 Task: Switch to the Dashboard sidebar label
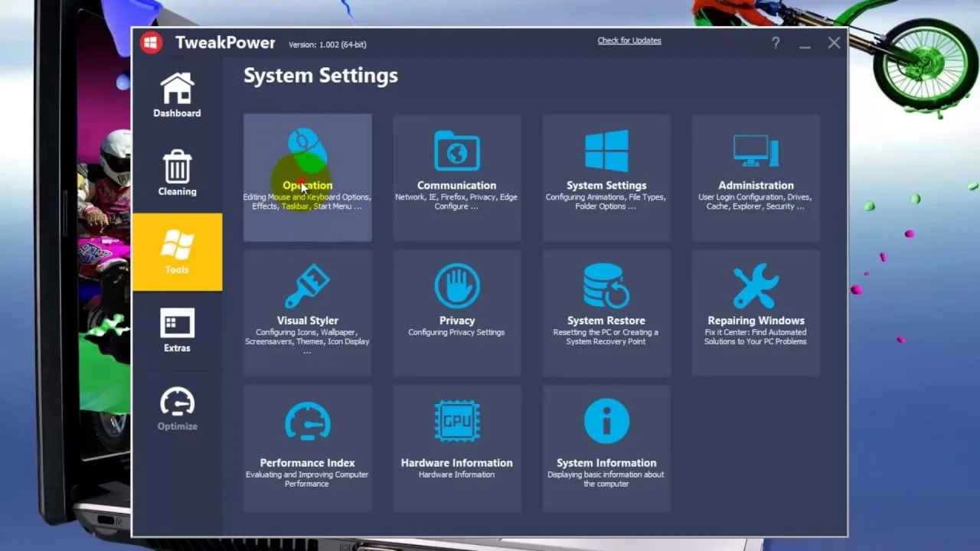click(177, 113)
